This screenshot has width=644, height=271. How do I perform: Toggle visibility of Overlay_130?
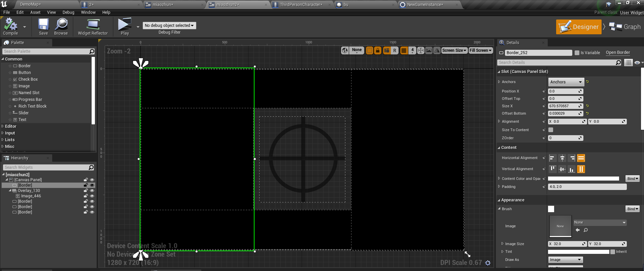92,191
